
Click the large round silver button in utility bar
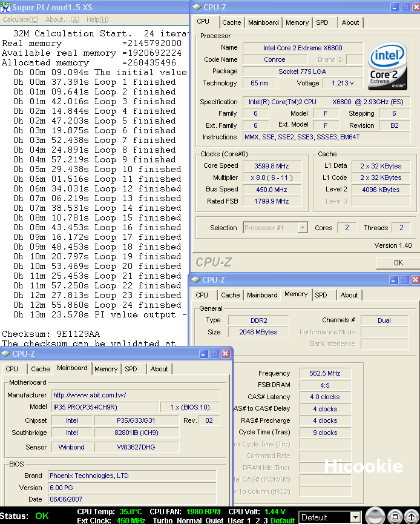(375, 516)
